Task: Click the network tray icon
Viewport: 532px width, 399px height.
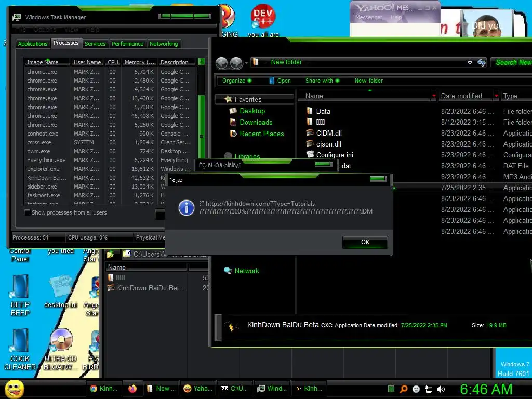Action: click(x=429, y=389)
